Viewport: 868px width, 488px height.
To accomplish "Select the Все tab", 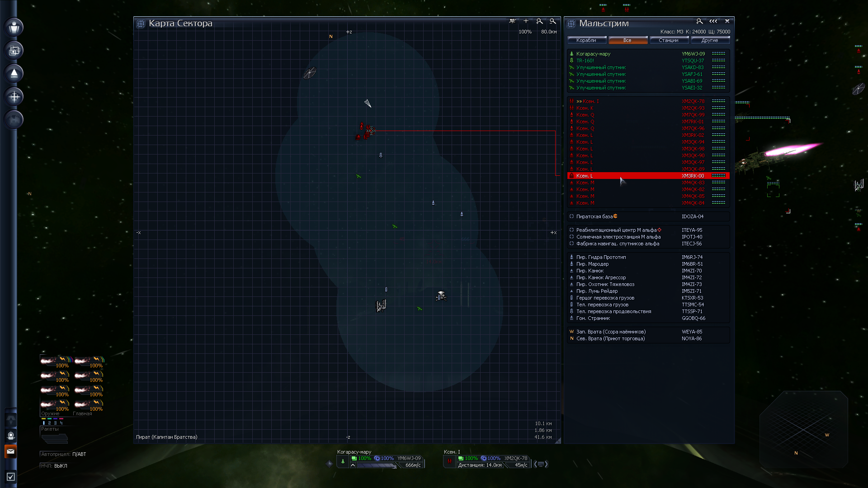I will [x=627, y=40].
